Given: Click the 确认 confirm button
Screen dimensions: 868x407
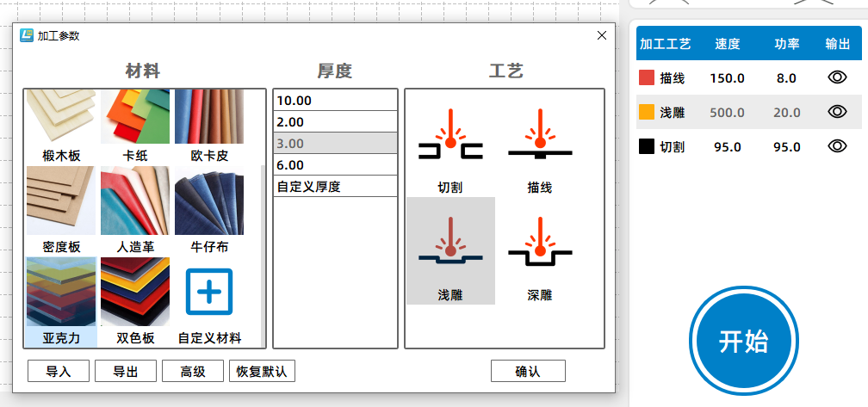Looking at the screenshot, I should (528, 371).
